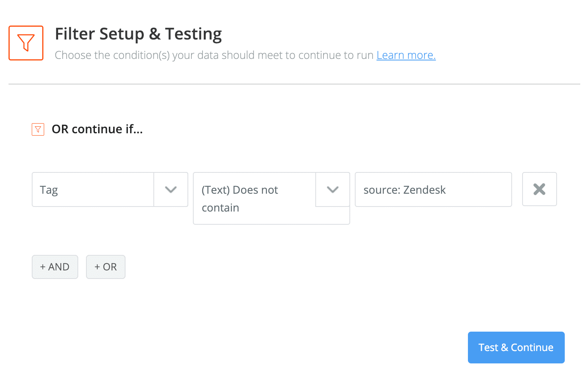
Task: Click the small filter icon beside OR continue
Action: 38,129
